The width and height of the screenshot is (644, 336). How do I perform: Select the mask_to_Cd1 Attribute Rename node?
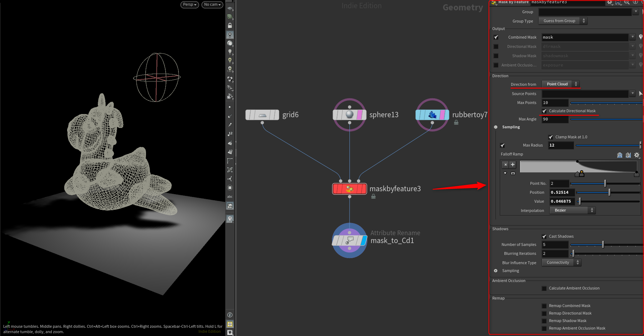click(349, 241)
